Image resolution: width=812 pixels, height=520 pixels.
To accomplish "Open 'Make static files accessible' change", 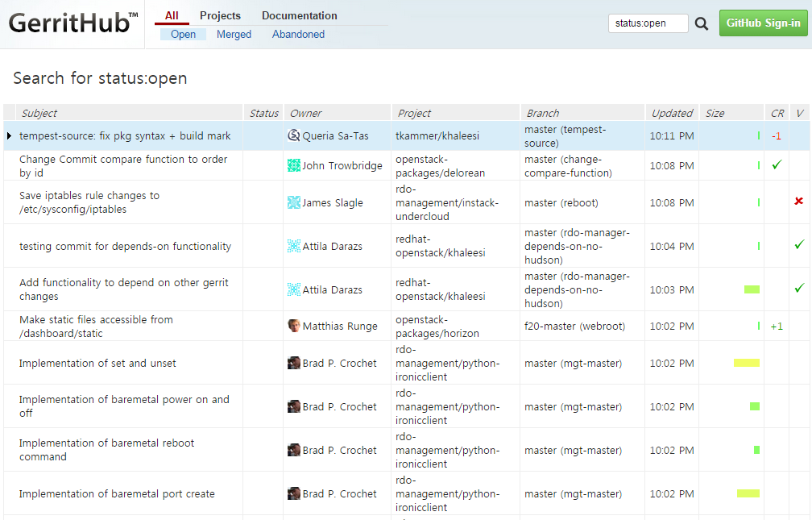I will (96, 326).
